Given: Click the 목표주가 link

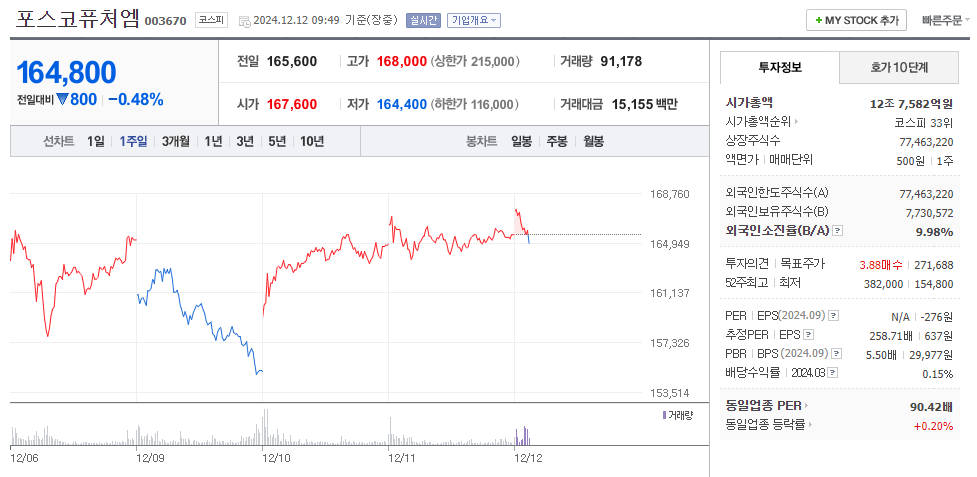Looking at the screenshot, I should [803, 264].
